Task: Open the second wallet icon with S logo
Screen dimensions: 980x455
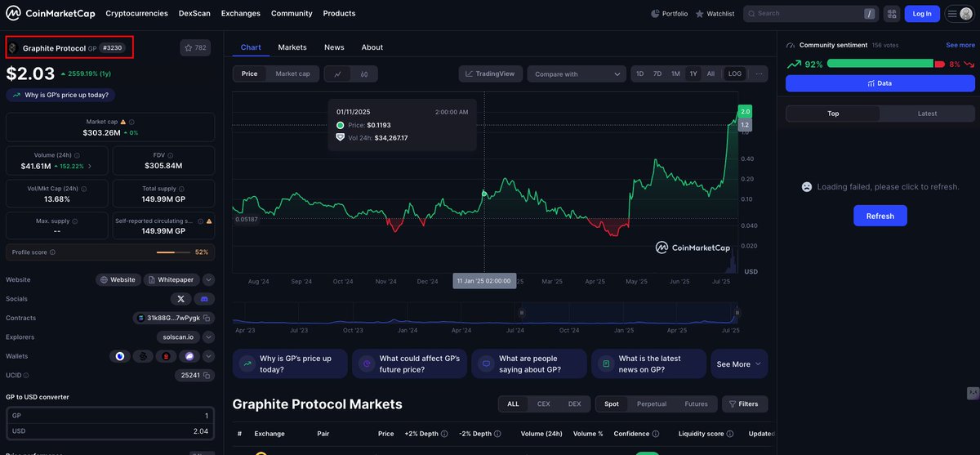Action: 144,356
